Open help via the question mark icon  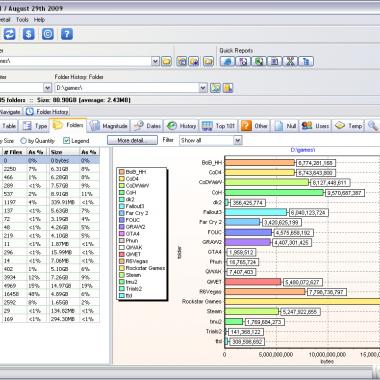point(67,34)
